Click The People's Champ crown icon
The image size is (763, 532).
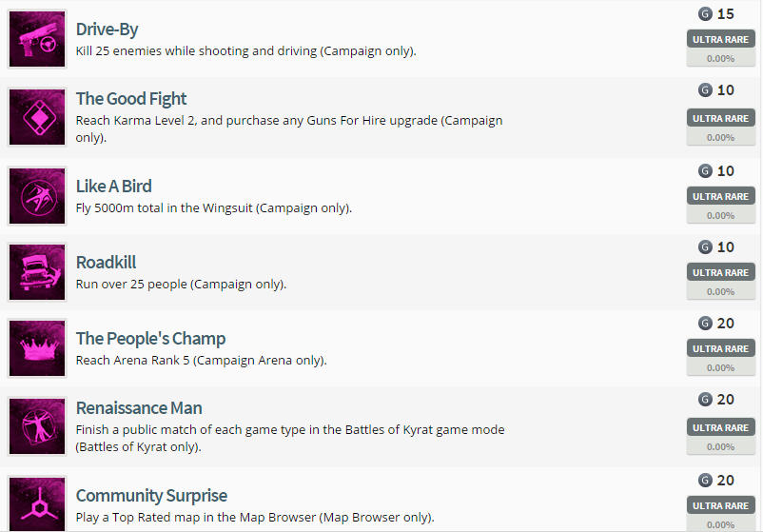point(37,348)
